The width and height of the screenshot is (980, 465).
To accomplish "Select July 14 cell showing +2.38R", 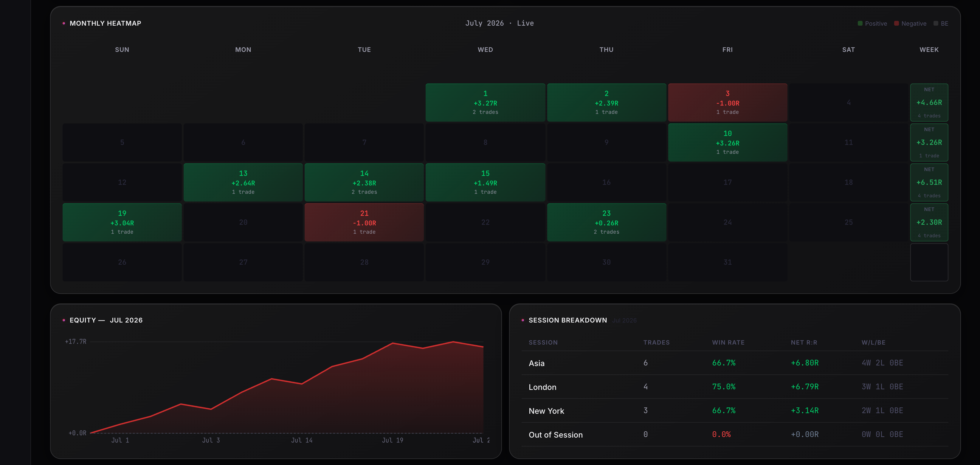I will coord(364,182).
